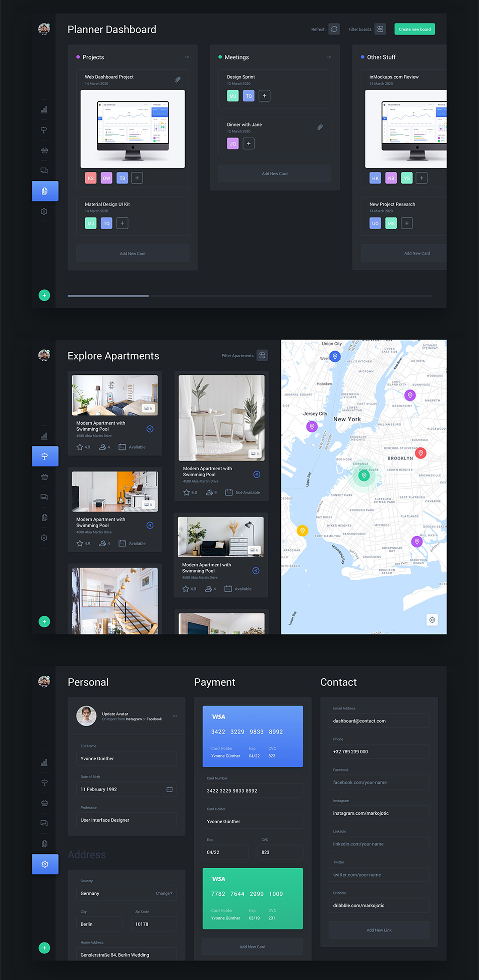Click the green plus button in Planner sidebar
This screenshot has width=479, height=980.
click(x=44, y=295)
